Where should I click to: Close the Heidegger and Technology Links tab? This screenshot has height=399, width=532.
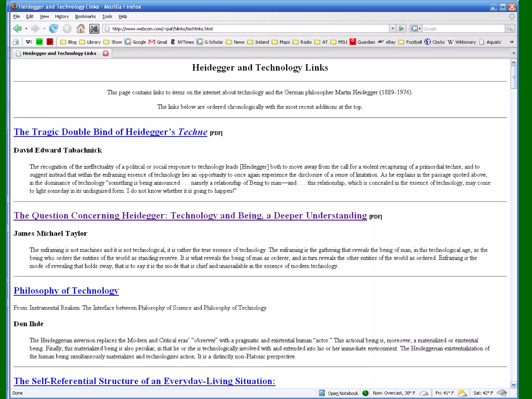click(x=105, y=53)
